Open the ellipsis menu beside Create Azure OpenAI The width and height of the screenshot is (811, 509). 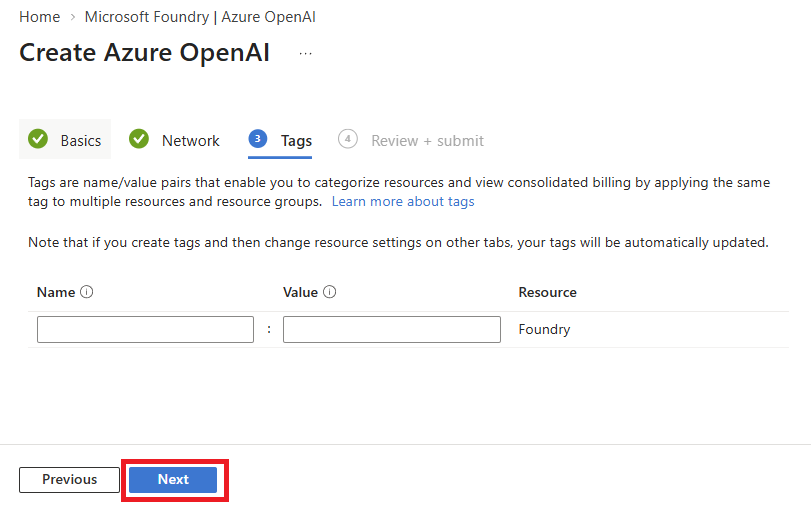305,53
